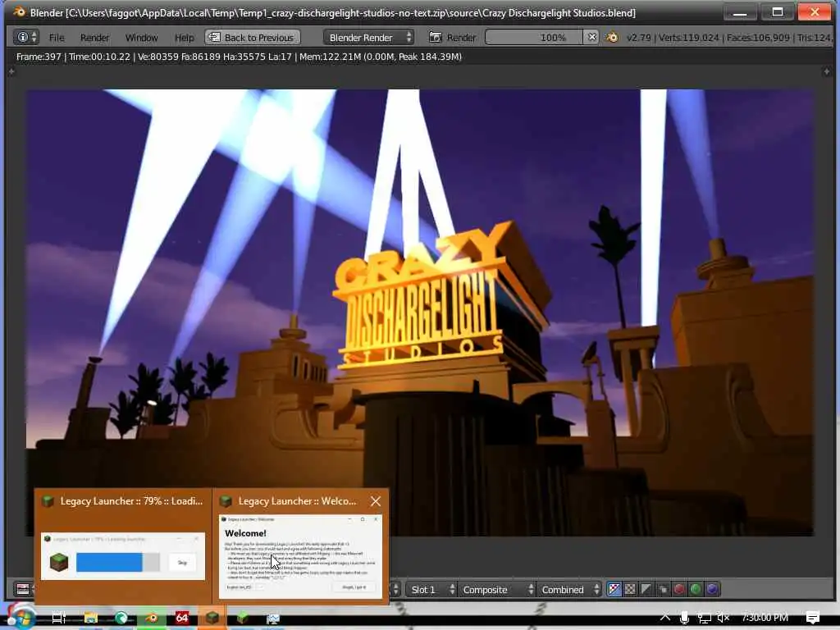This screenshot has width=840, height=630.
Task: Open the Window menu
Action: click(x=141, y=38)
